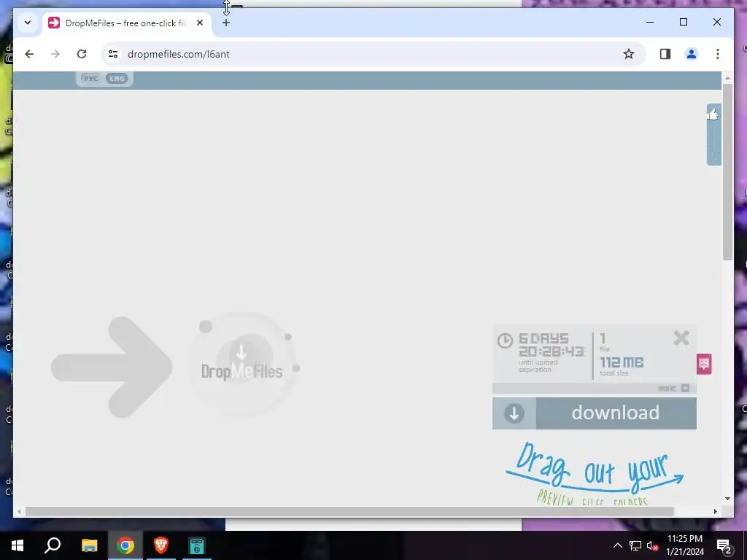Image resolution: width=747 pixels, height=560 pixels.
Task: Bookmark this page with the star icon
Action: [629, 54]
